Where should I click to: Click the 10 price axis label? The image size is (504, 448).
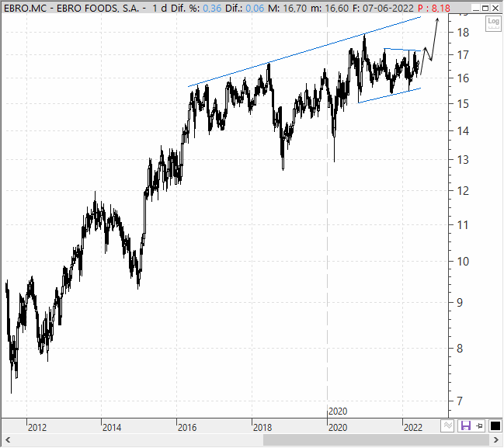pyautogui.click(x=463, y=262)
